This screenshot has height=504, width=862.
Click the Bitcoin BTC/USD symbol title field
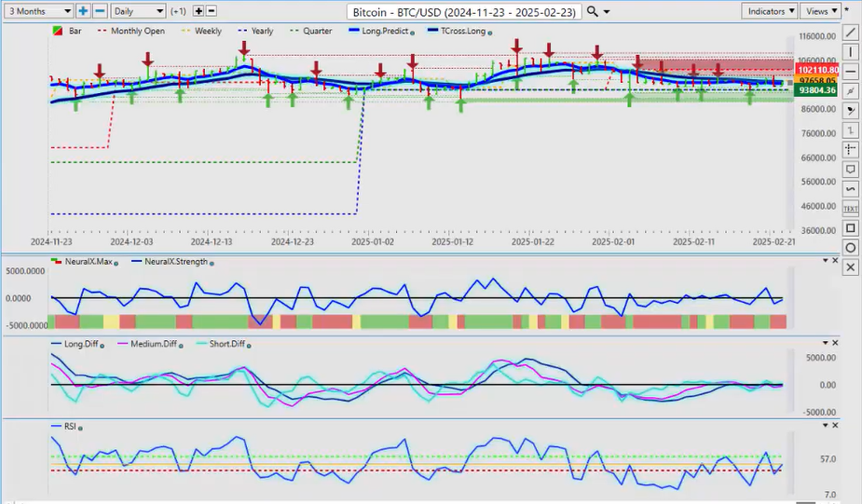coord(464,11)
